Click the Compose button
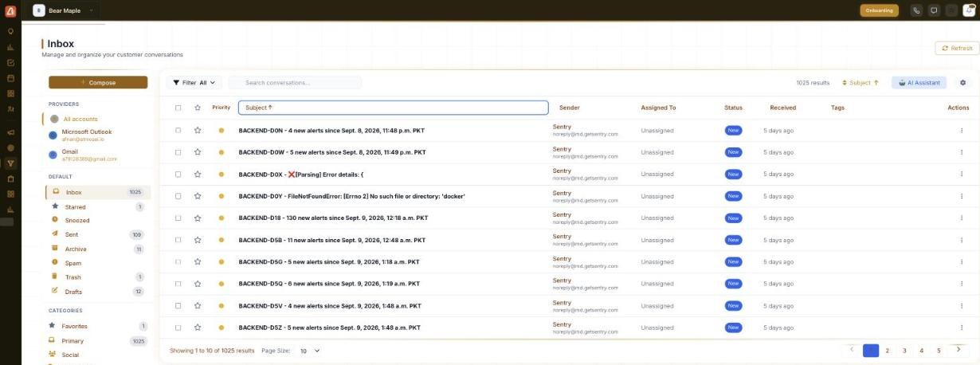This screenshot has height=365, width=980. [x=98, y=82]
